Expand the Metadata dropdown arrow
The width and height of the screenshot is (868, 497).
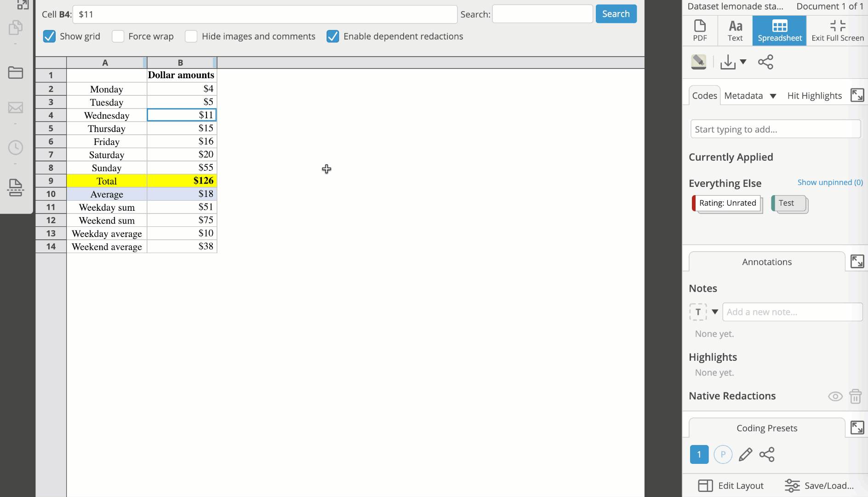773,96
